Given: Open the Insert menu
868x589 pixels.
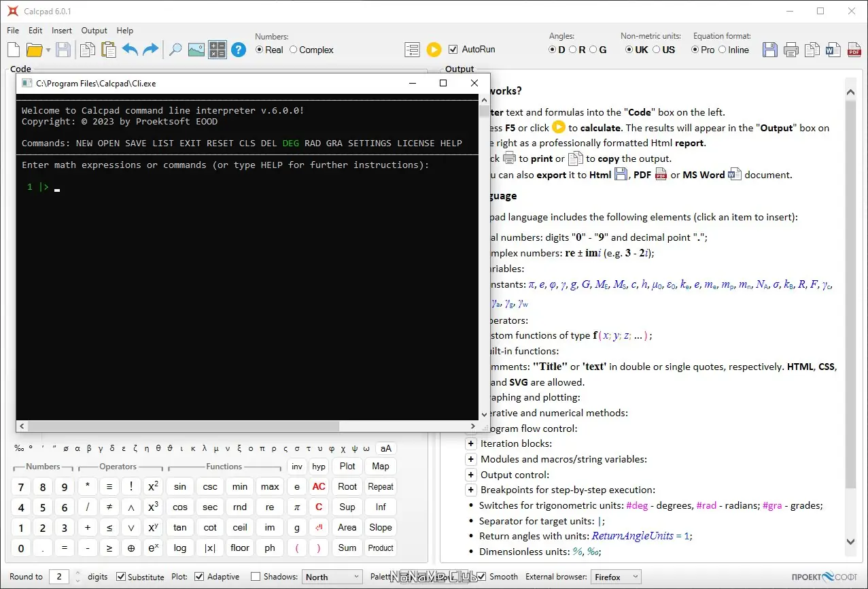Looking at the screenshot, I should click(x=61, y=31).
